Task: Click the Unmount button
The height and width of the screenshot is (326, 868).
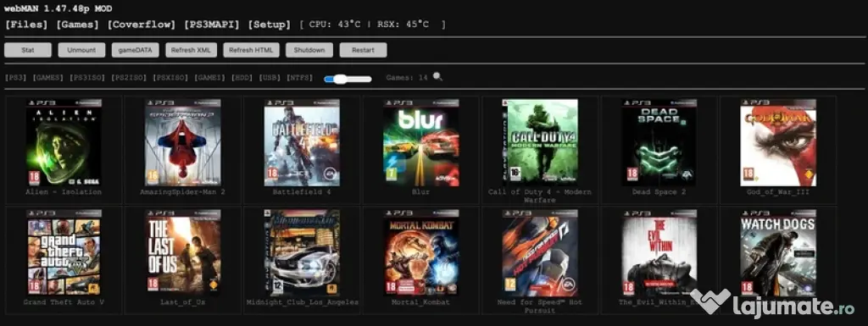Action: click(x=81, y=50)
